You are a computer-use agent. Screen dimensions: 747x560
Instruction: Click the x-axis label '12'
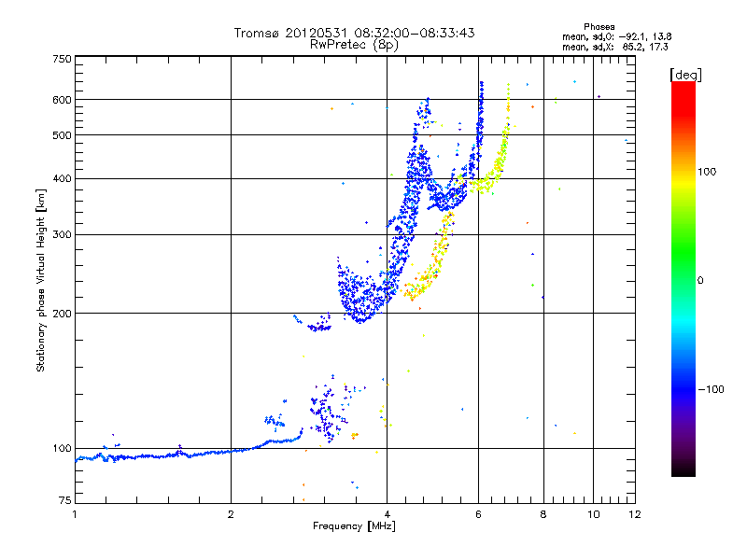635,514
